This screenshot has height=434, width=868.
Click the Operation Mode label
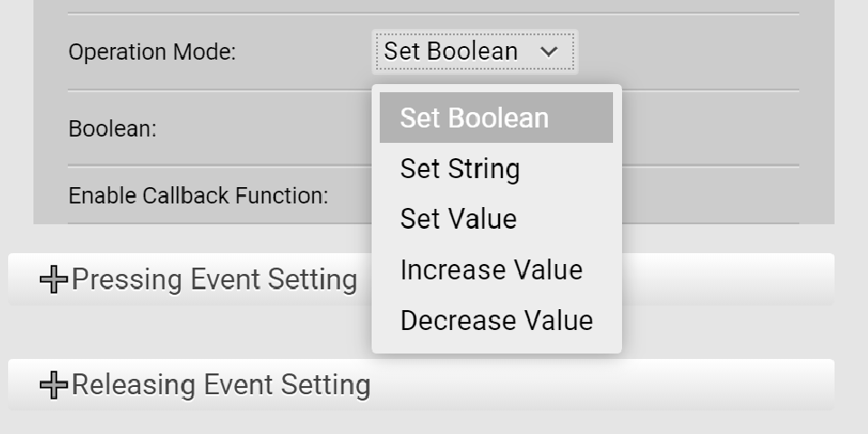click(x=152, y=52)
